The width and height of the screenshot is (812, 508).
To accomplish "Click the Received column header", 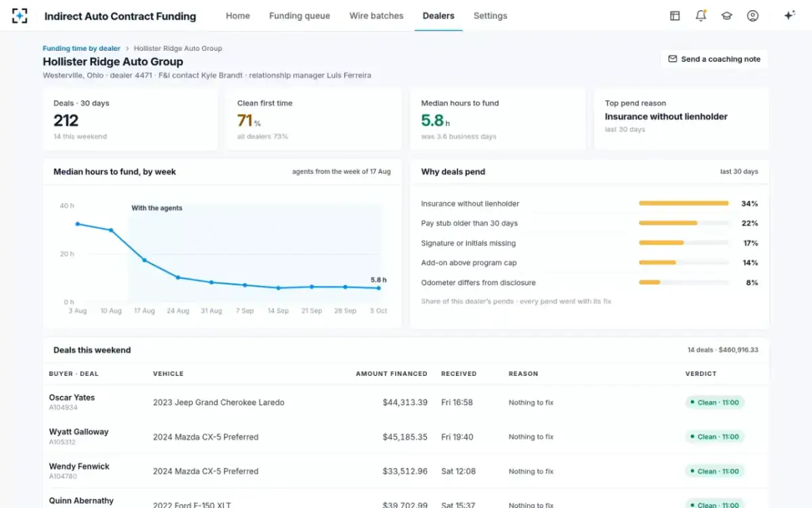I will click(x=459, y=373).
